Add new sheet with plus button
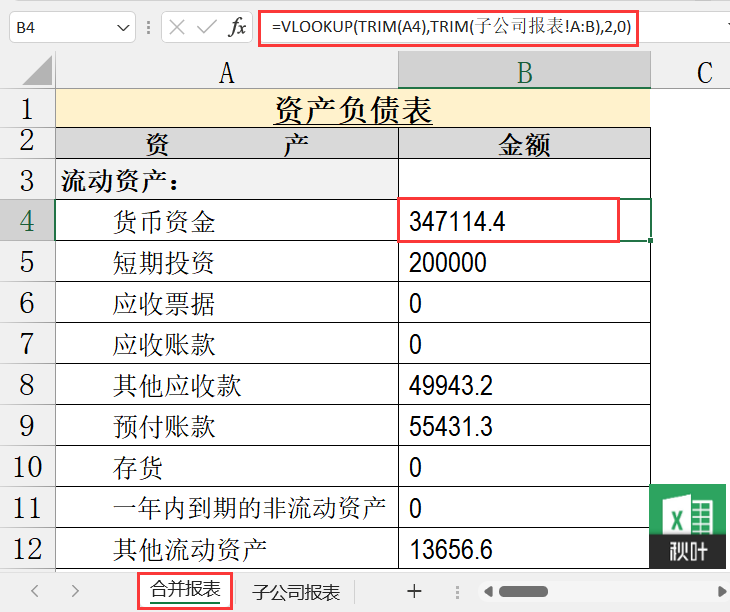This screenshot has width=730, height=612. tap(414, 592)
